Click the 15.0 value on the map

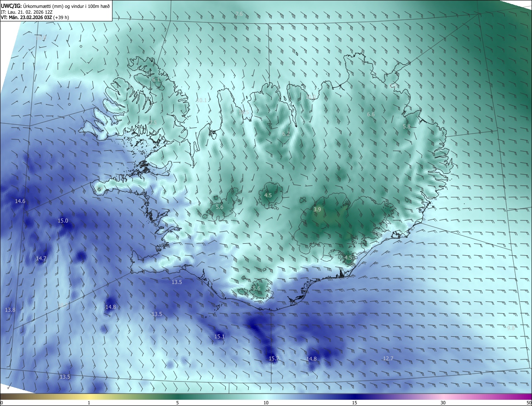tap(63, 220)
